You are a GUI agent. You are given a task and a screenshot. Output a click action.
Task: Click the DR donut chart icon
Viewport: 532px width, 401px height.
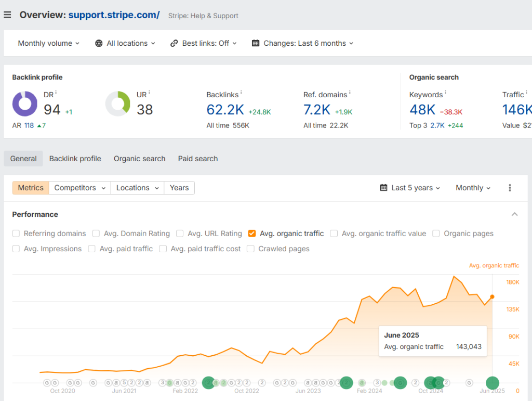click(24, 104)
